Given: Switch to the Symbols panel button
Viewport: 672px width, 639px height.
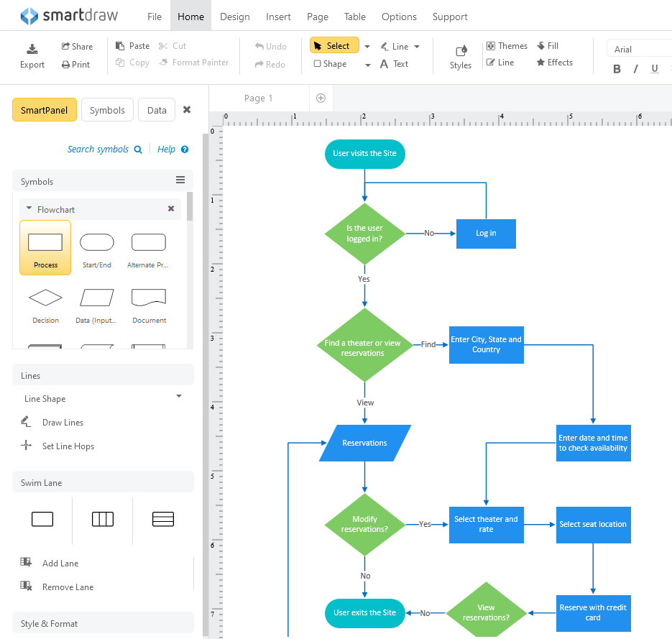Looking at the screenshot, I should pyautogui.click(x=107, y=110).
